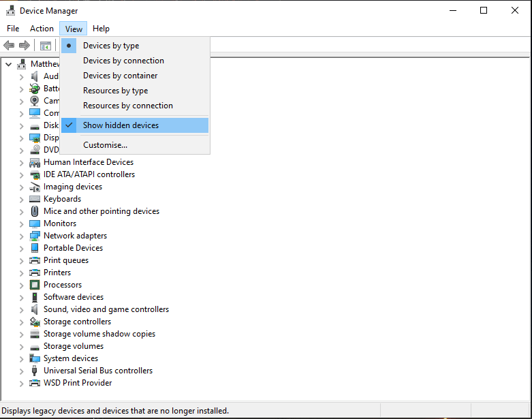Open the Help menu
Screen dimensions: 532x419
click(x=101, y=29)
